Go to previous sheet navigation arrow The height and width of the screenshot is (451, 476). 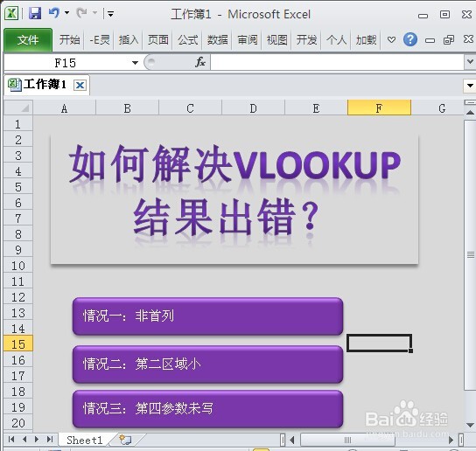pyautogui.click(x=24, y=439)
